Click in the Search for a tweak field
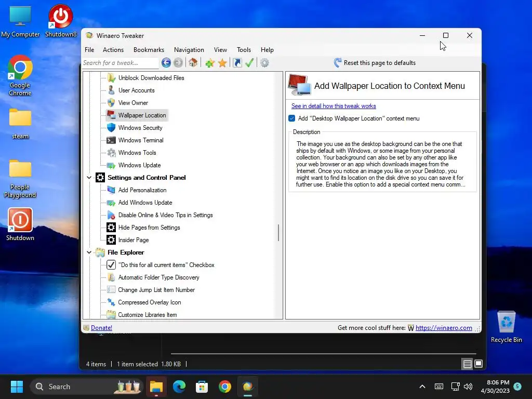The width and height of the screenshot is (532, 399). (x=120, y=63)
